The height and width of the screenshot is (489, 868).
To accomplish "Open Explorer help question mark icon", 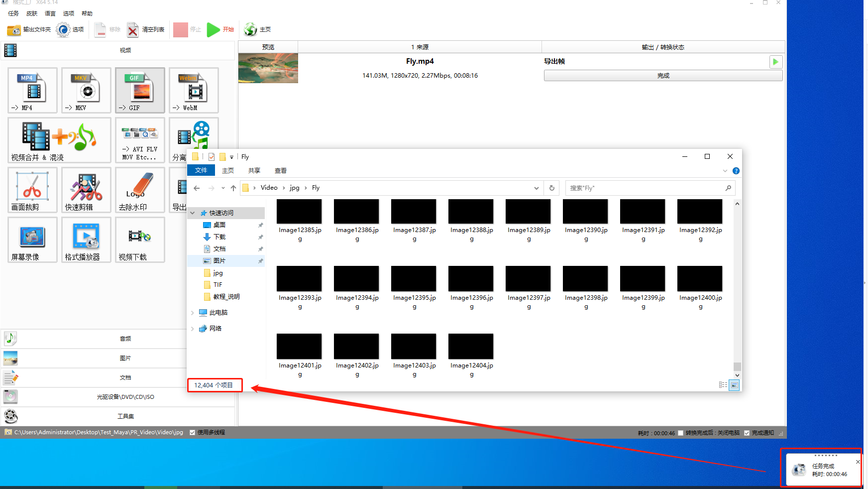I will click(x=736, y=171).
